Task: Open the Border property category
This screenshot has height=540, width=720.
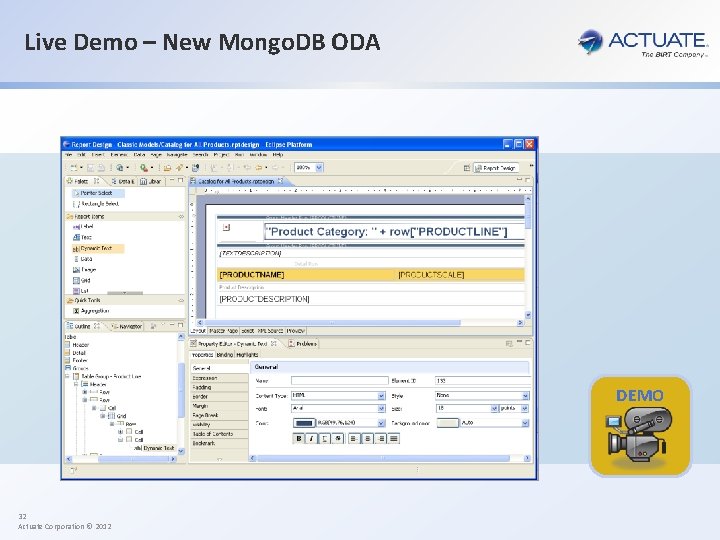Action: (219, 397)
